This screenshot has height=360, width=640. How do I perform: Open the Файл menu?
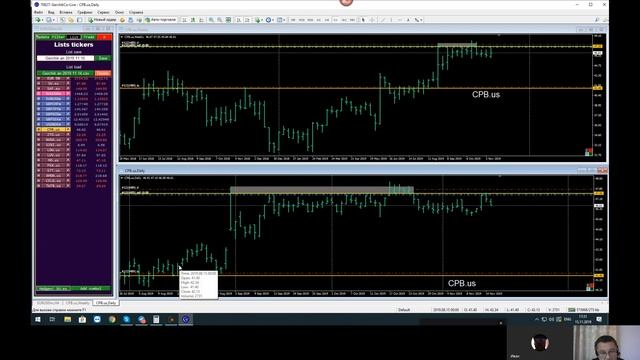coord(38,12)
